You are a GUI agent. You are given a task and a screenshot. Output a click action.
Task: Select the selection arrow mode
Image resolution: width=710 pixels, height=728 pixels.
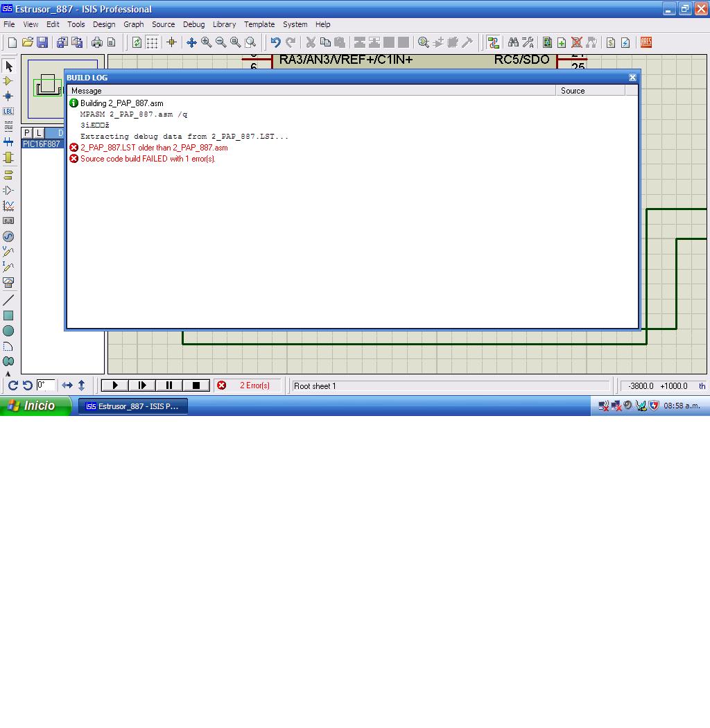(x=8, y=67)
